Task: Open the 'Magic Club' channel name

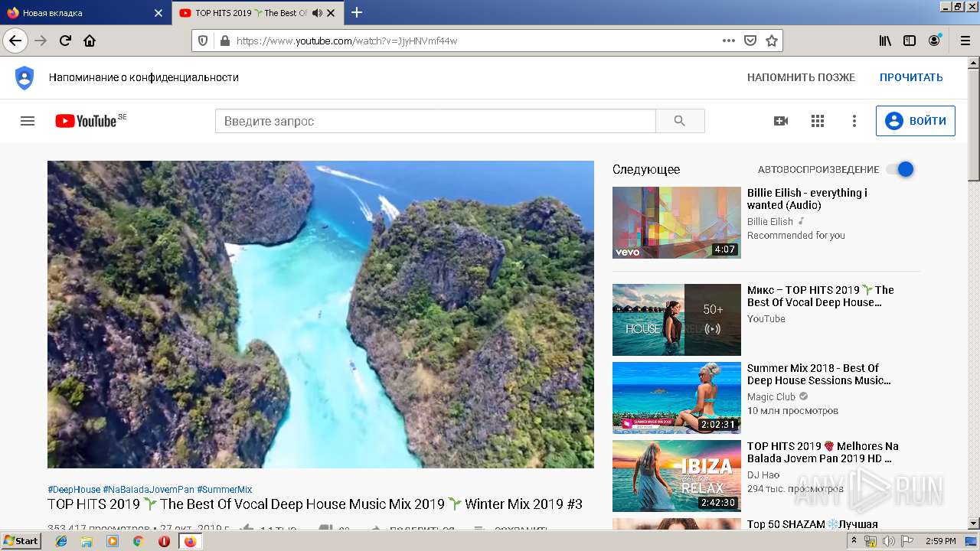Action: click(x=771, y=397)
